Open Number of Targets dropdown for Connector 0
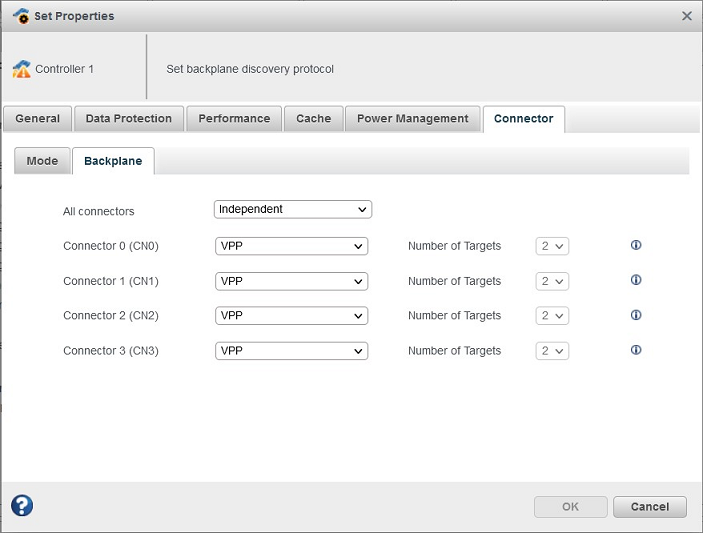 click(x=552, y=246)
